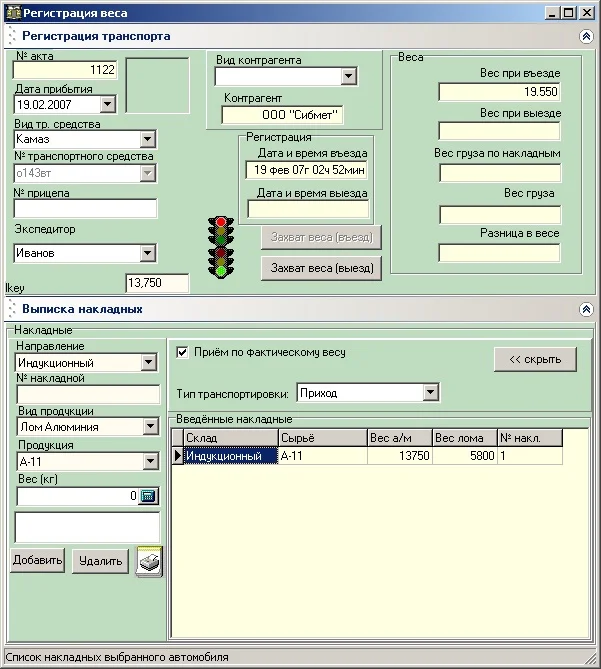Click the Склад column header
The image size is (601, 669).
click(229, 438)
